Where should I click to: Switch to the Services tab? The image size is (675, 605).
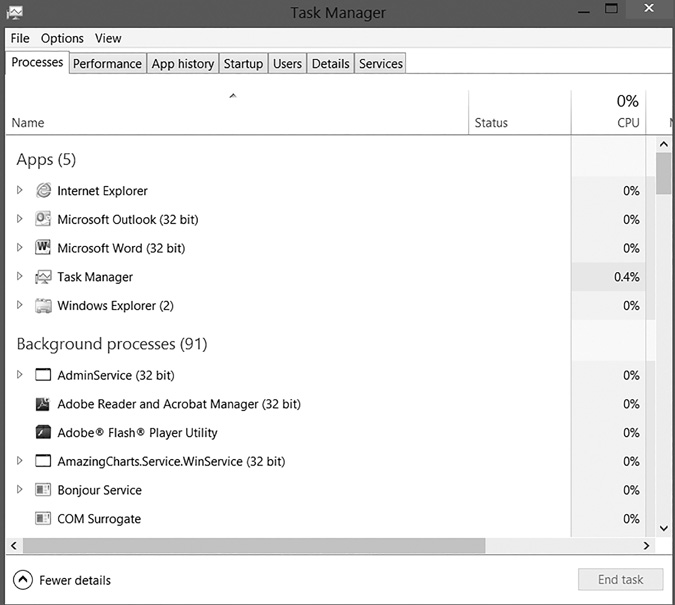381,64
